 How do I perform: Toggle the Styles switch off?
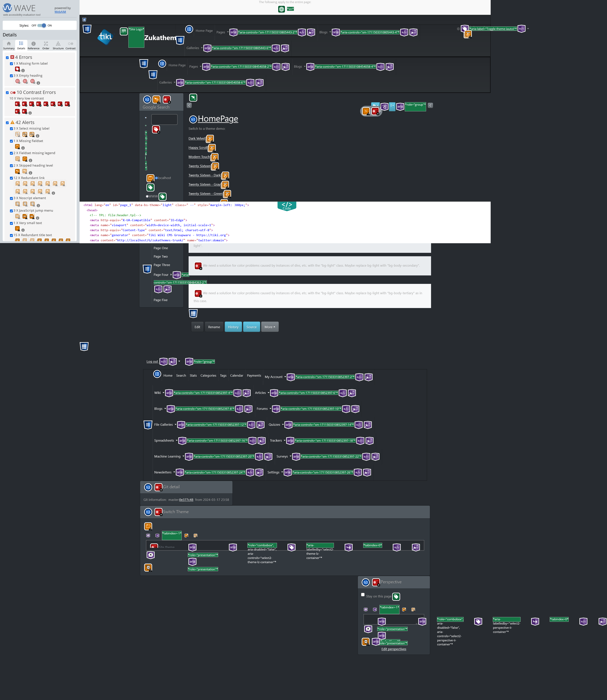[x=42, y=25]
